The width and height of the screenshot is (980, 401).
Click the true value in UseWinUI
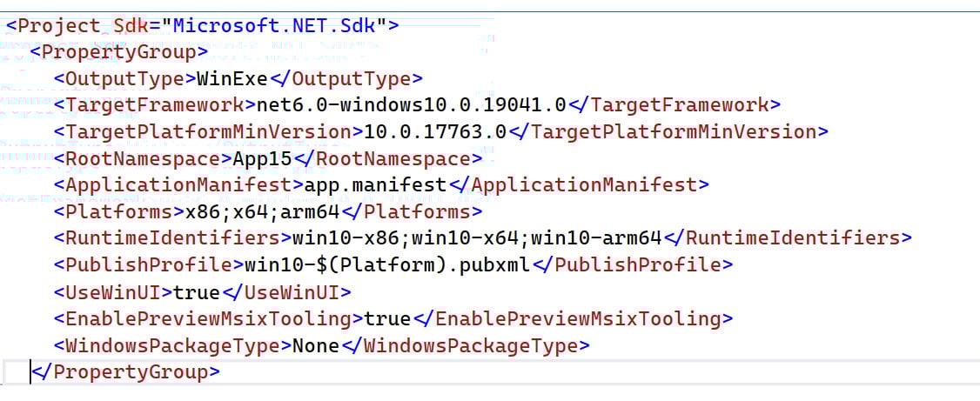point(196,291)
